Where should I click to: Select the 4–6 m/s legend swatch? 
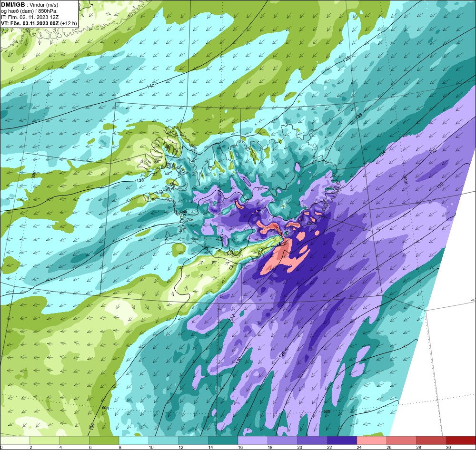point(74,440)
